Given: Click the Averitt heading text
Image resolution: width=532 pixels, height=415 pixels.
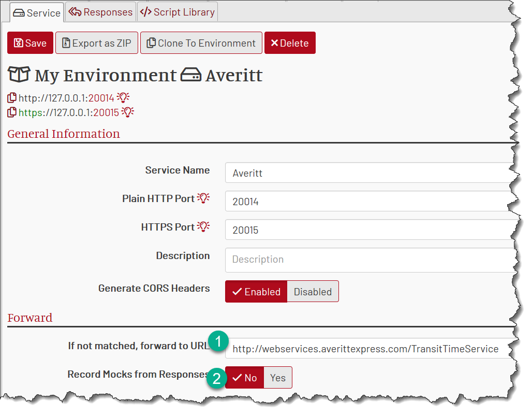Looking at the screenshot, I should click(234, 76).
